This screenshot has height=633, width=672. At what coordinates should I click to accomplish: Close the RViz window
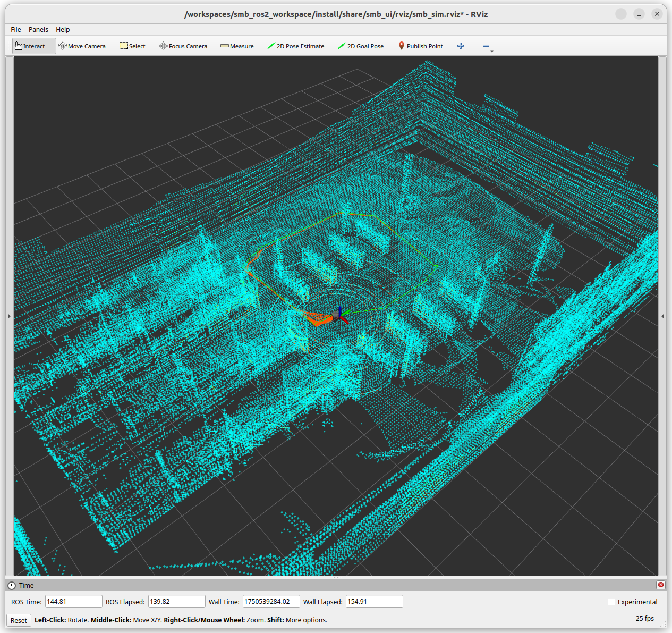pos(657,14)
